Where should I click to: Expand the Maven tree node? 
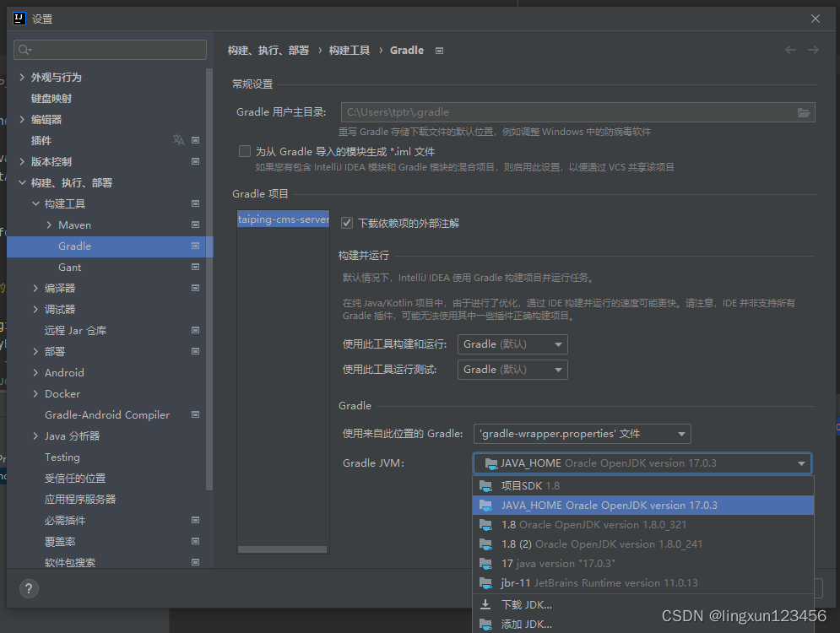pyautogui.click(x=49, y=225)
